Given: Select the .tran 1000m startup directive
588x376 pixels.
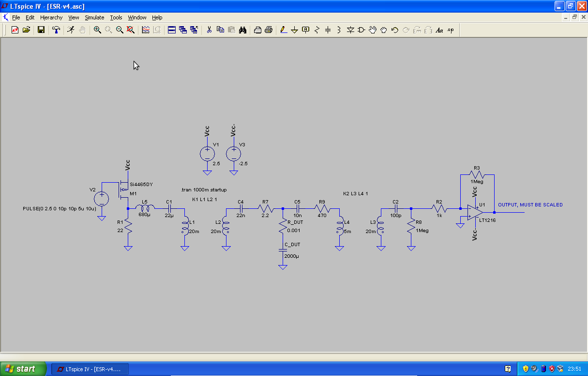Looking at the screenshot, I should pos(203,190).
